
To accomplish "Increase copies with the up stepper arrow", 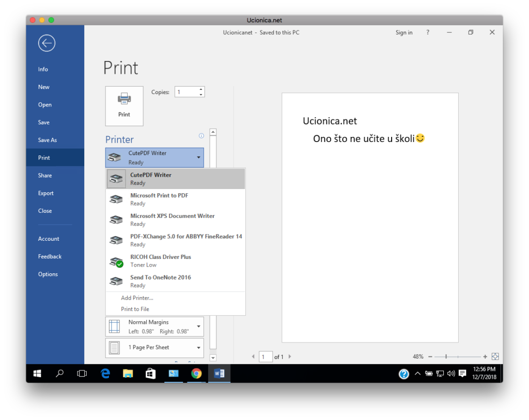I will pos(201,89).
